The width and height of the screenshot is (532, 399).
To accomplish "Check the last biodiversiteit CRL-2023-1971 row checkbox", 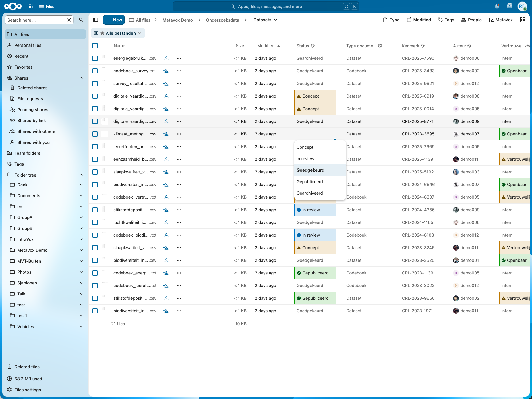I will click(95, 311).
